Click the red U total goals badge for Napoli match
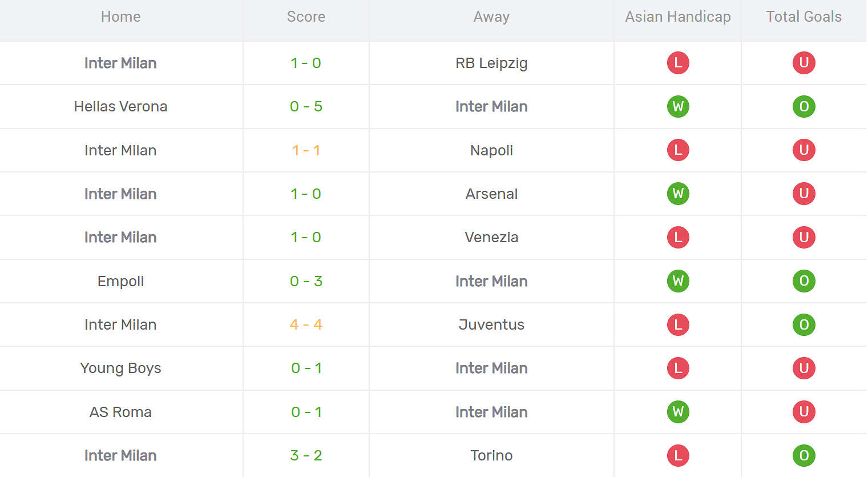868x477 pixels. (x=804, y=150)
